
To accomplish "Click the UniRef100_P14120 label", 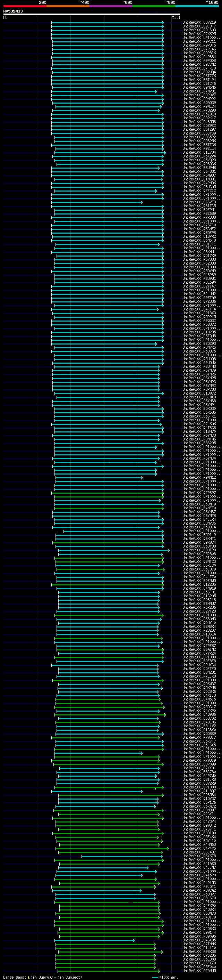I will pyautogui.click(x=199, y=948).
